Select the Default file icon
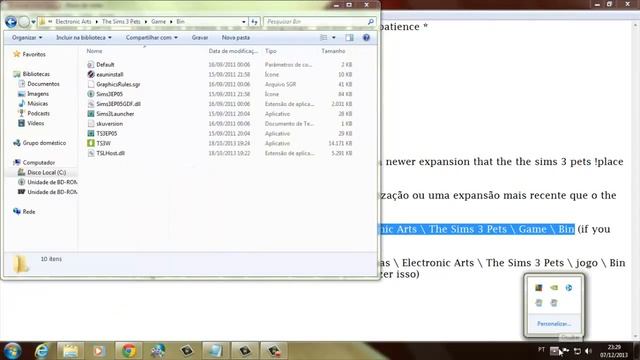Viewport: 640px width, 360px height. pyautogui.click(x=91, y=64)
